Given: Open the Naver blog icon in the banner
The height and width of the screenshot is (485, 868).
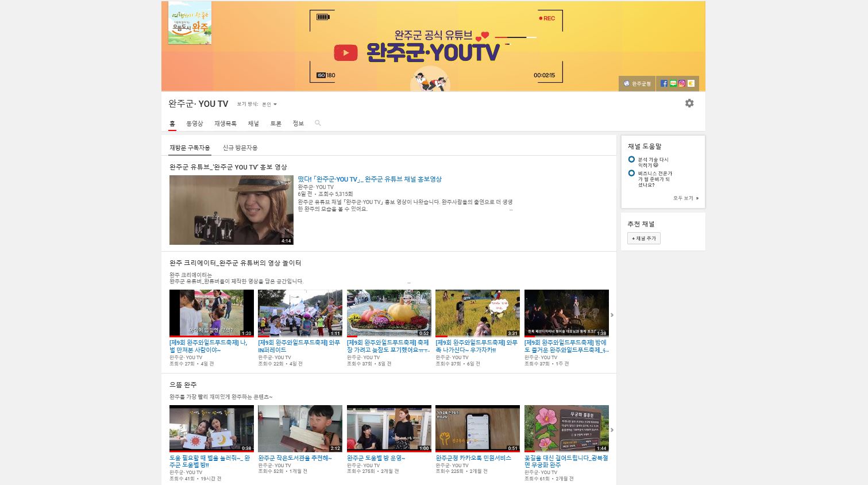Looking at the screenshot, I should coord(673,83).
